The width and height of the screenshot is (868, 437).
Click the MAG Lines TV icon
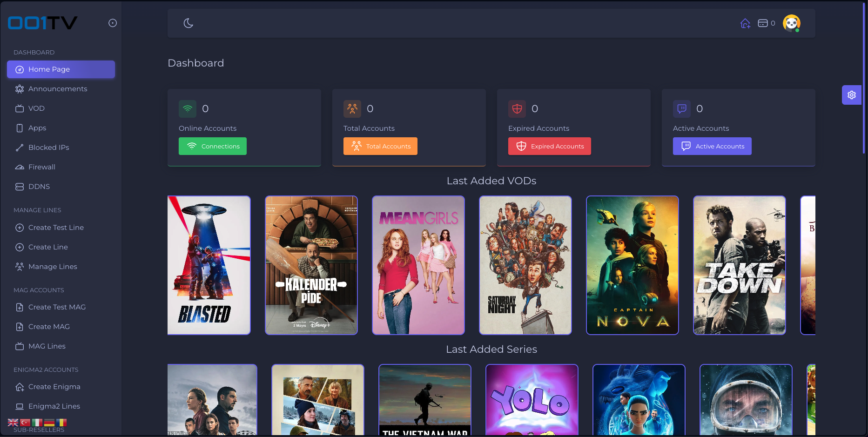20,346
